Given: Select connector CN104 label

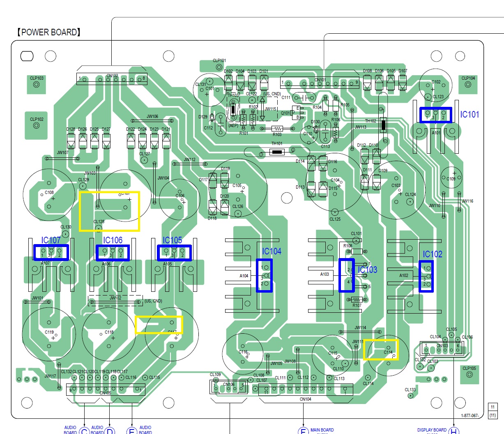Looking at the screenshot, I should (x=306, y=399).
